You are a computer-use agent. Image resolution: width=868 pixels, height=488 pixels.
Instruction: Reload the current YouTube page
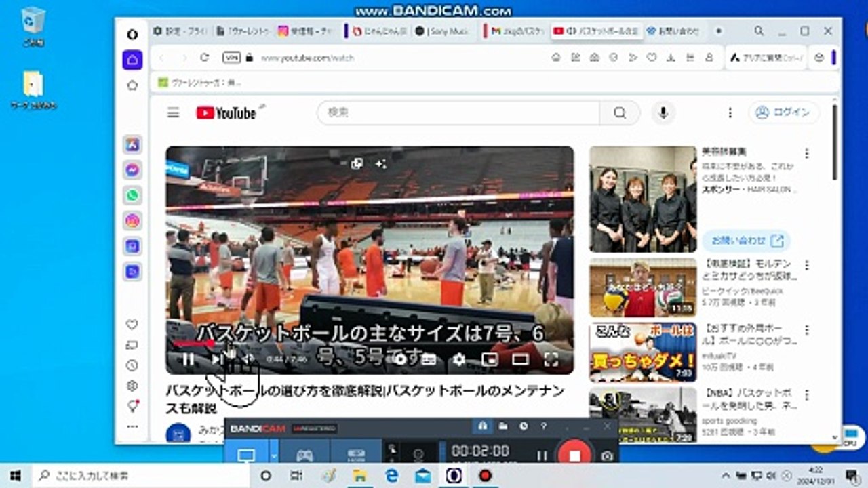click(204, 58)
